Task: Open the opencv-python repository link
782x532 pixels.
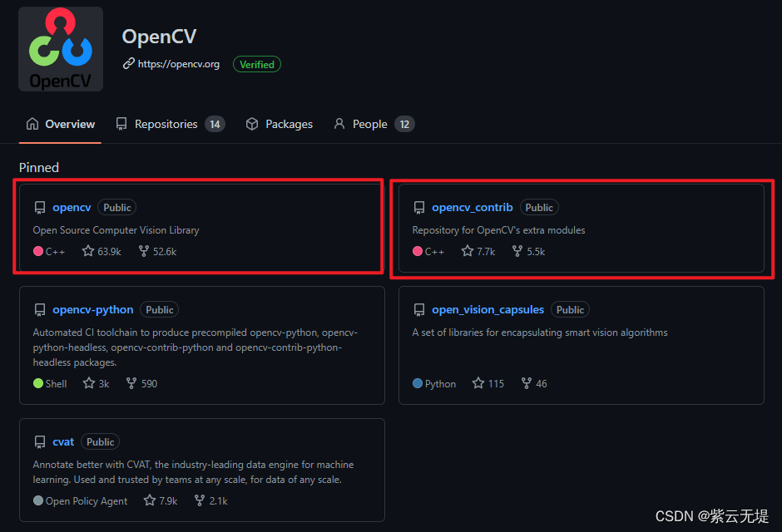Action: [93, 309]
